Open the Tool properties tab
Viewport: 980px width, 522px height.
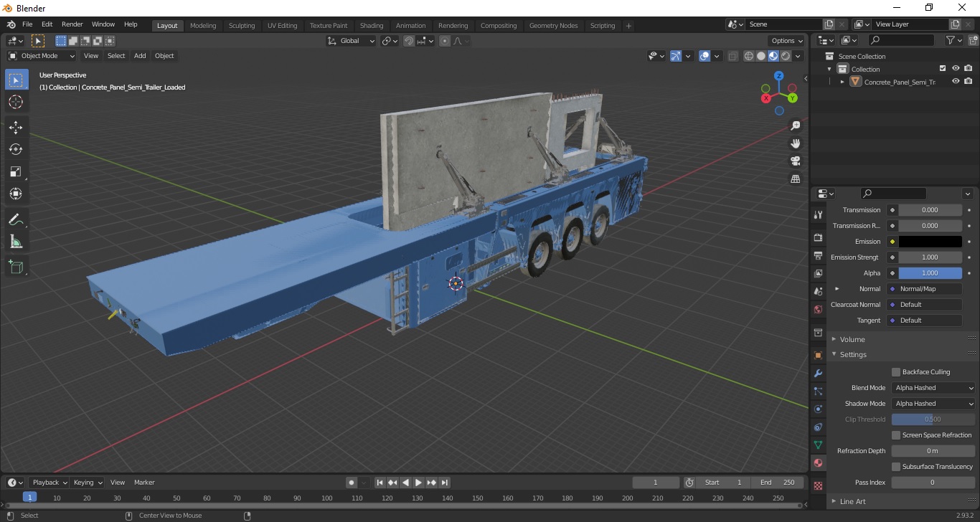click(x=818, y=215)
